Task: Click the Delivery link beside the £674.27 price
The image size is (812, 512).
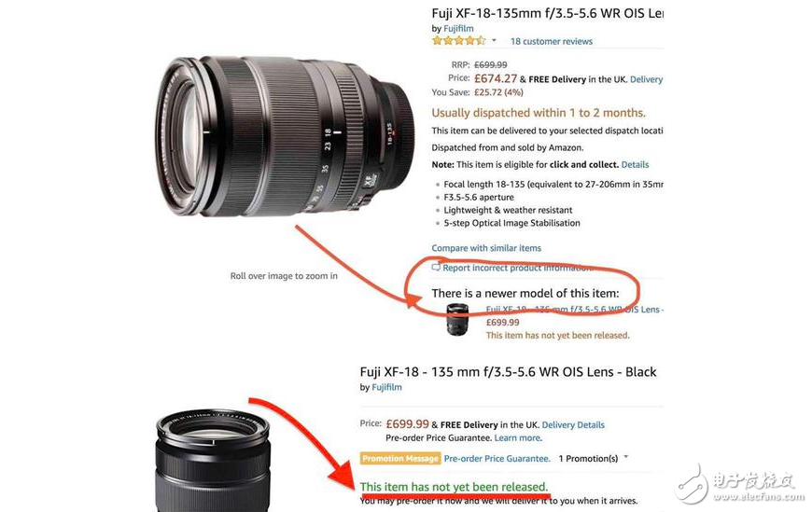Action: click(x=646, y=79)
